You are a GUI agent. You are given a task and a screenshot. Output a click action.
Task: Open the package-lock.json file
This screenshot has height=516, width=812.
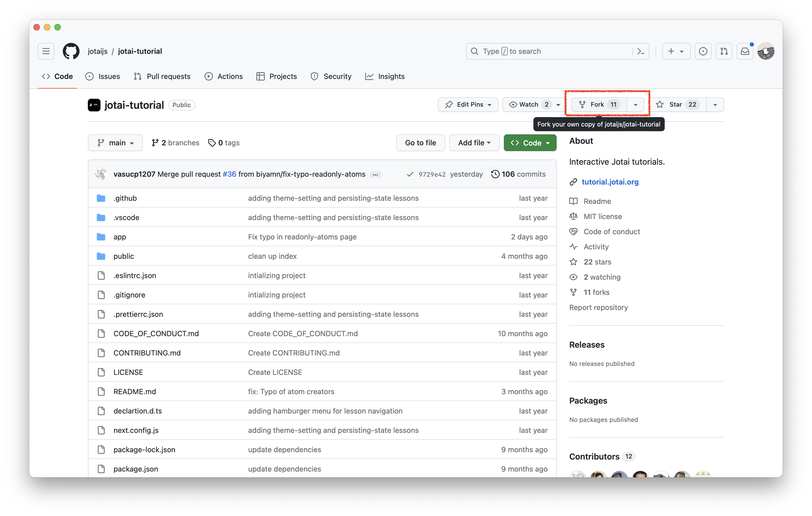coord(144,450)
